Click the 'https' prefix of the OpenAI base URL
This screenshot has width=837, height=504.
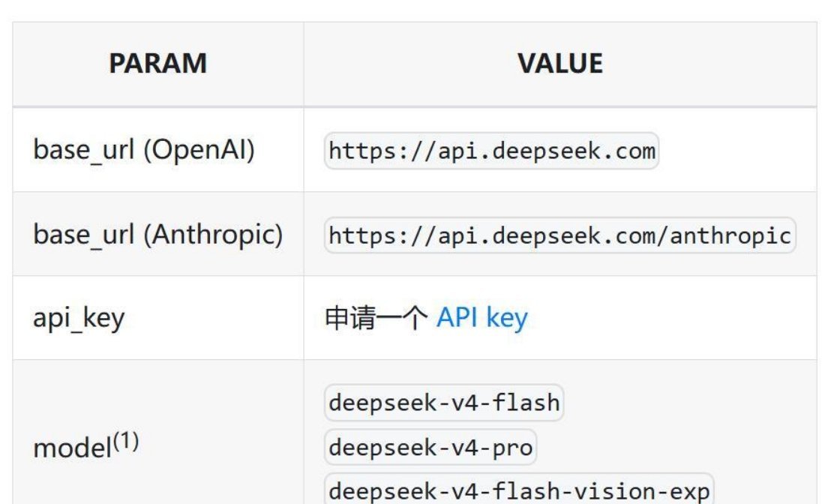tap(362, 151)
